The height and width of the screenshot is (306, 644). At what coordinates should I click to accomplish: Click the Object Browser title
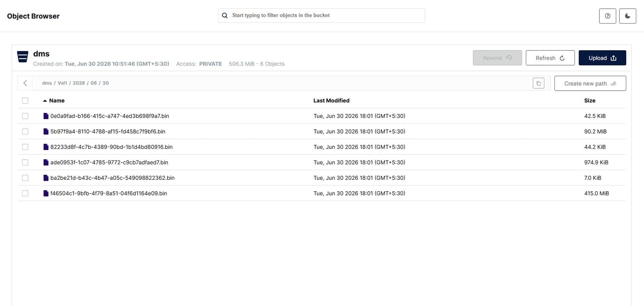point(33,16)
